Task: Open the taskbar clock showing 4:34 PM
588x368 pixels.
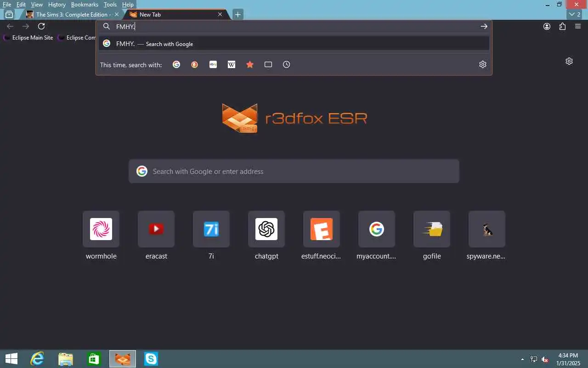Action: [x=568, y=359]
